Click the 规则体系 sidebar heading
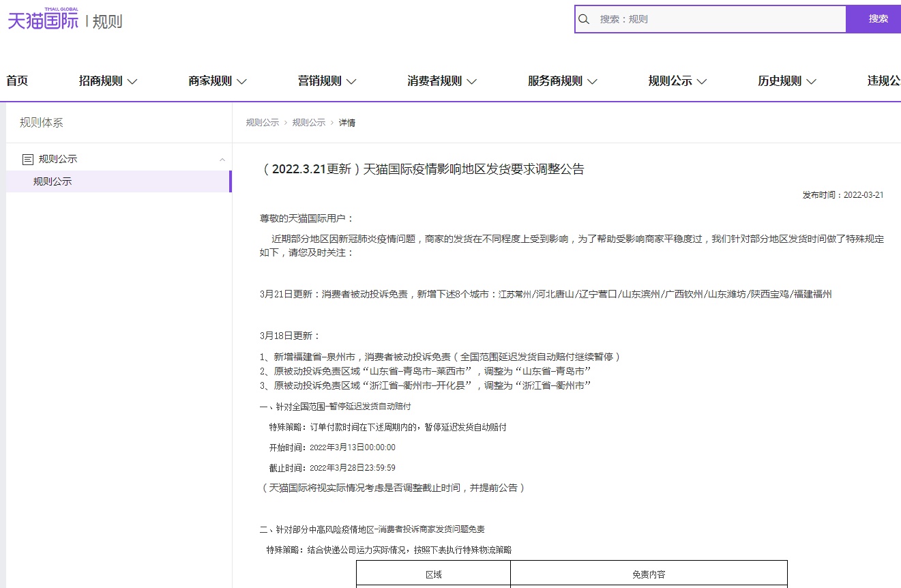 click(x=42, y=123)
